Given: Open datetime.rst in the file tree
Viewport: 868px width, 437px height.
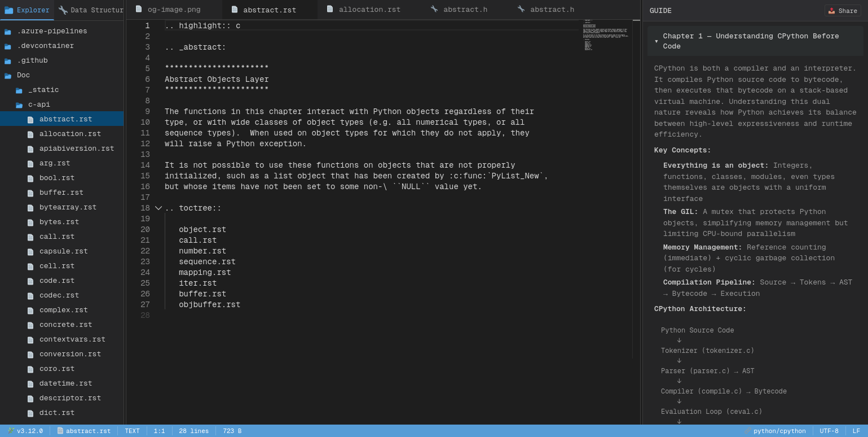Looking at the screenshot, I should coord(65,383).
